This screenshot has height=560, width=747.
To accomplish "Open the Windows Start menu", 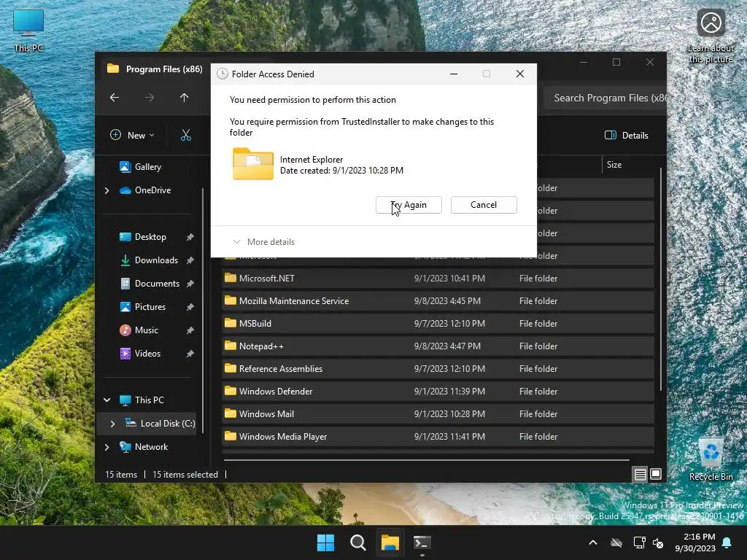I will [326, 542].
